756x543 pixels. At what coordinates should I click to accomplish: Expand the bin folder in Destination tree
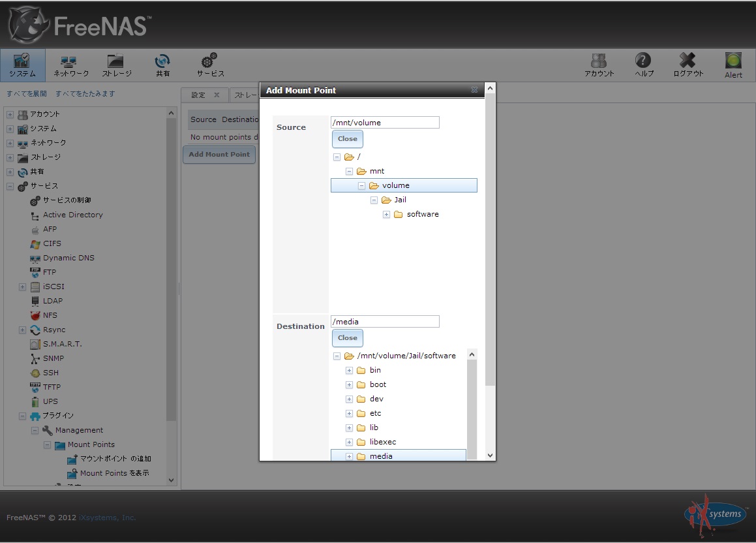point(349,370)
